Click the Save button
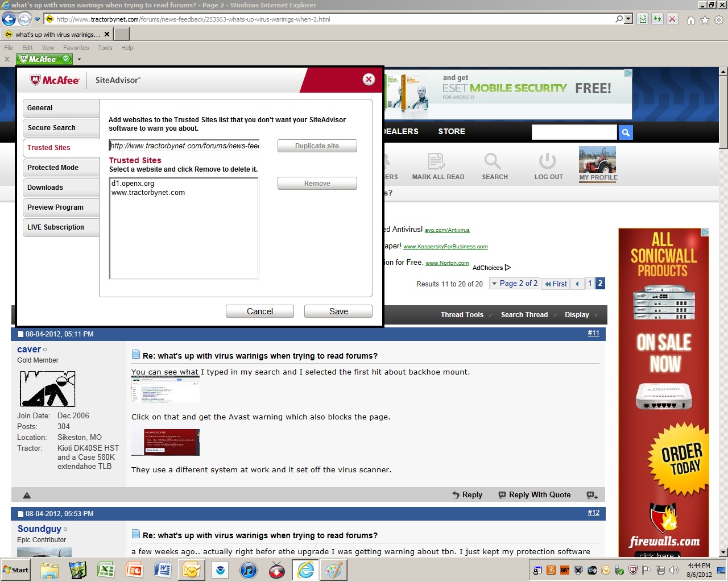 [x=338, y=311]
